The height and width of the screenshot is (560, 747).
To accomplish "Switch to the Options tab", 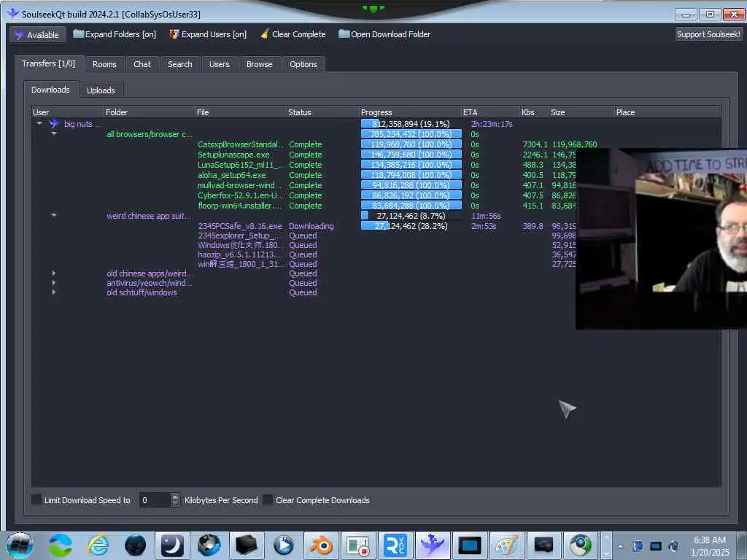I will (x=303, y=64).
